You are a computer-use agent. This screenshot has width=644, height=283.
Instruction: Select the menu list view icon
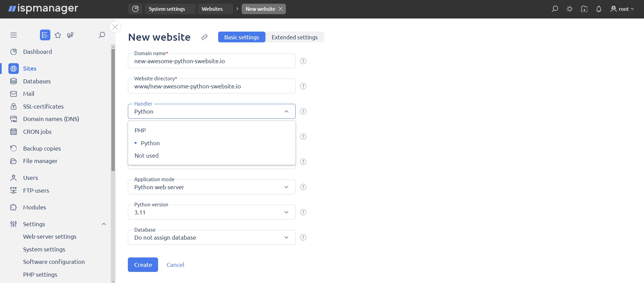click(45, 35)
